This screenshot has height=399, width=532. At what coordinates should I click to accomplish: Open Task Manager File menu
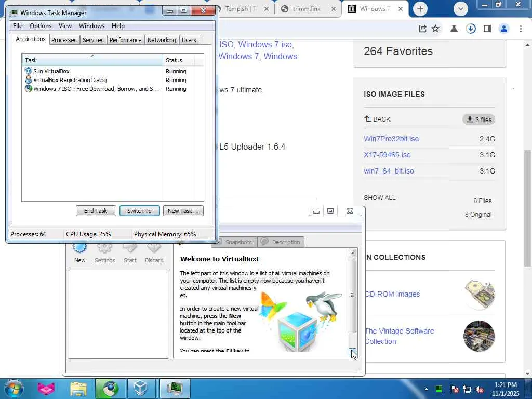pyautogui.click(x=18, y=26)
